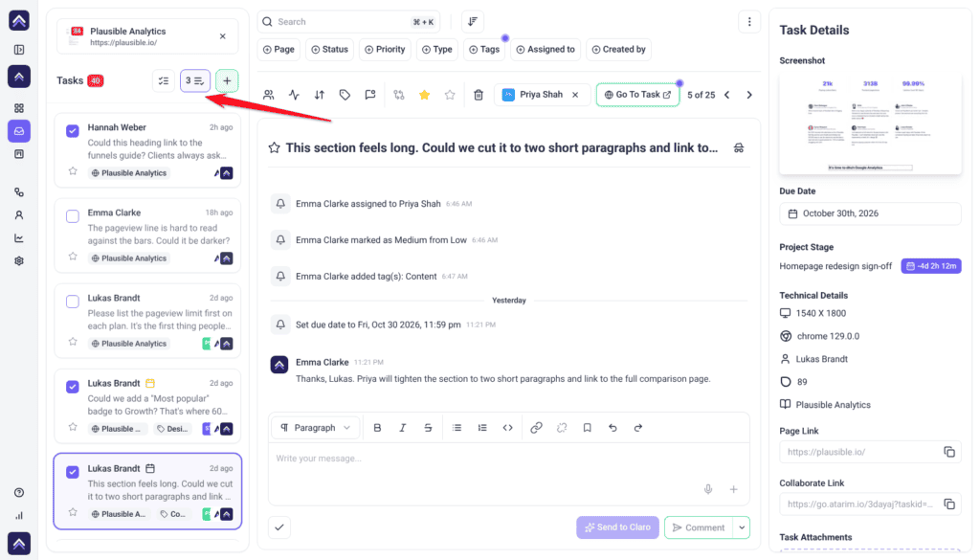Open the task screenshot thumbnail

(870, 123)
